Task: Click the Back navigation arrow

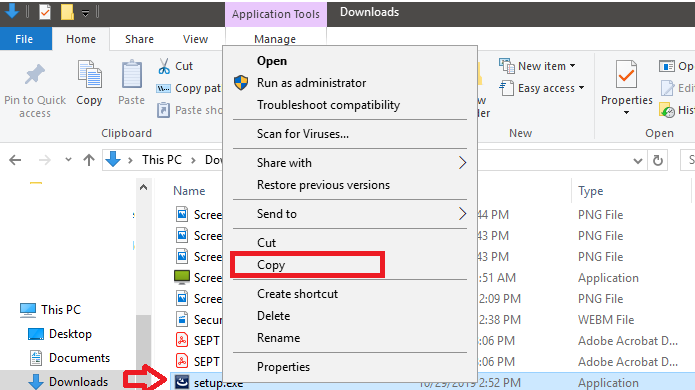Action: point(15,160)
